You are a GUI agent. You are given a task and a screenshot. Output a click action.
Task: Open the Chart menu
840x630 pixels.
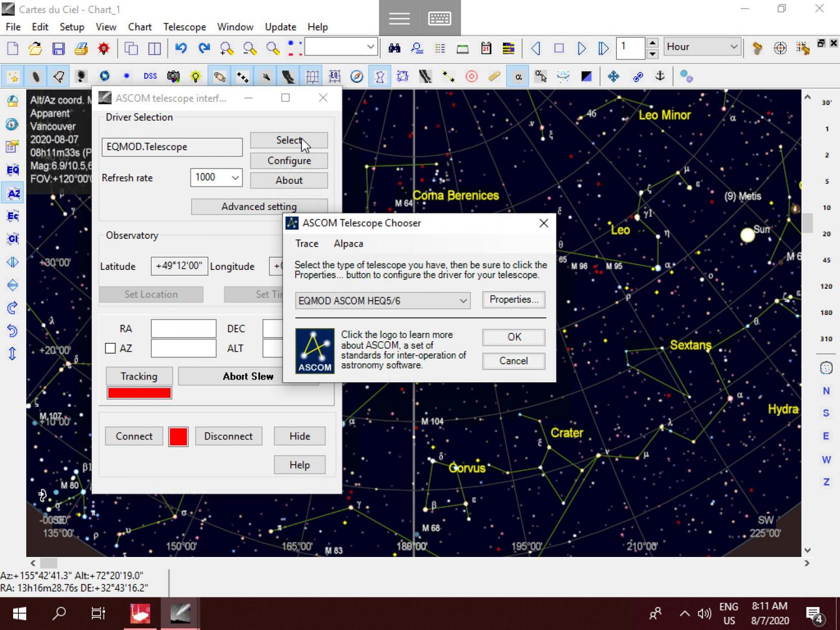click(140, 27)
